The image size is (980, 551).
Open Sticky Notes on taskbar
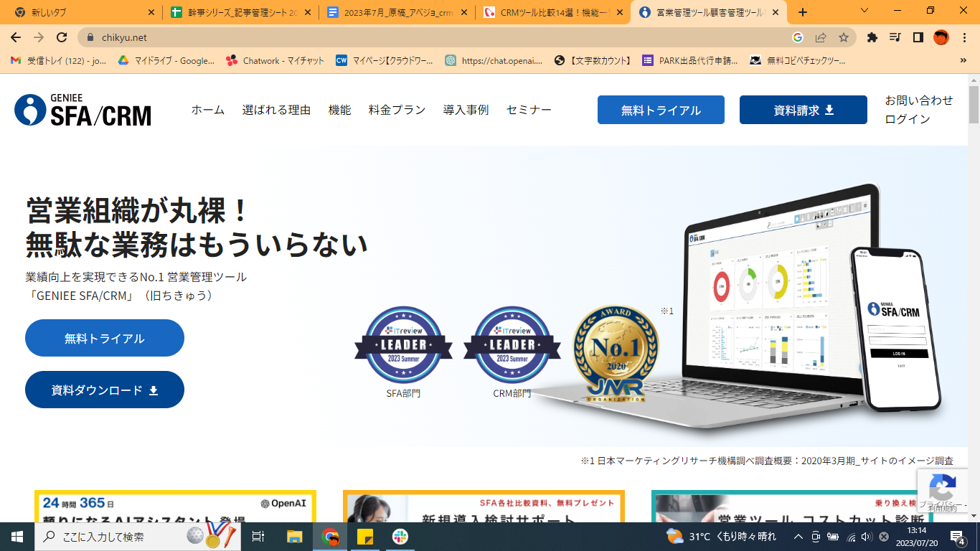tap(365, 537)
